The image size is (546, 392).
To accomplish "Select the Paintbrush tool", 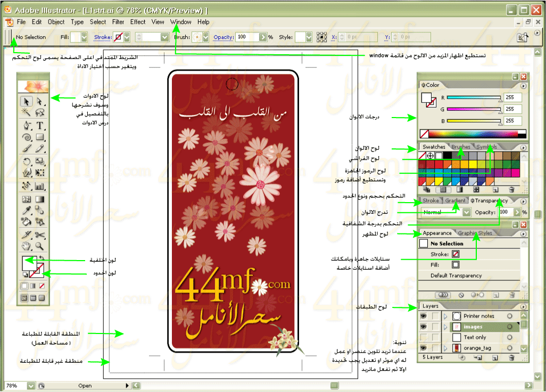I will point(27,148).
